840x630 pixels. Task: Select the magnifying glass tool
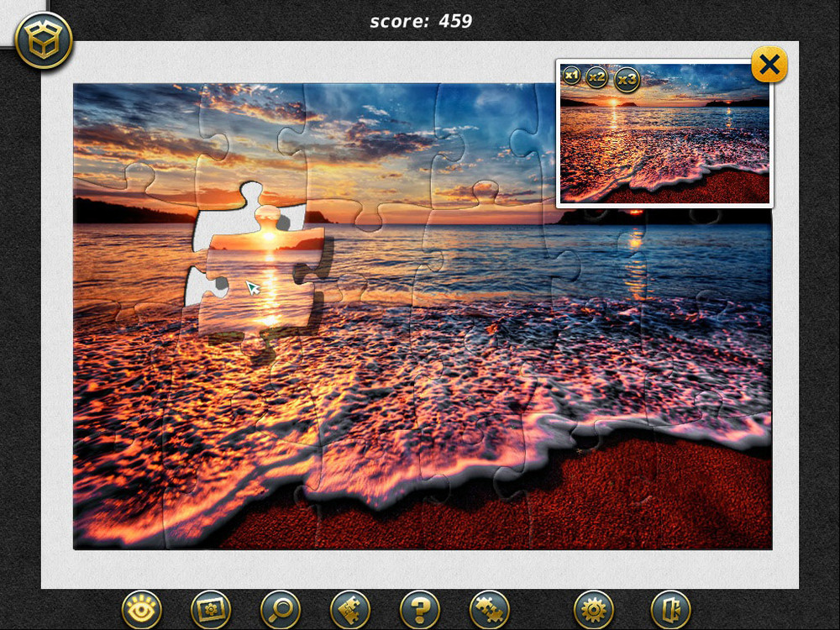[281, 609]
